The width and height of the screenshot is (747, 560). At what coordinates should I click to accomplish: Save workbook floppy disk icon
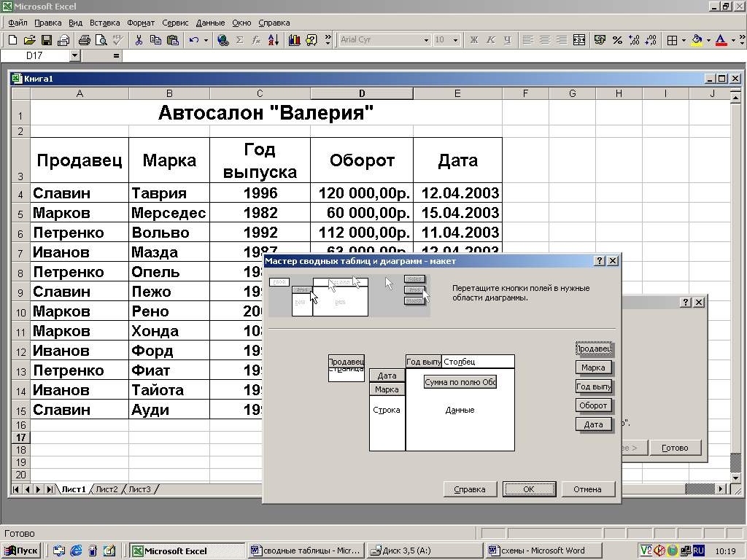(46, 40)
